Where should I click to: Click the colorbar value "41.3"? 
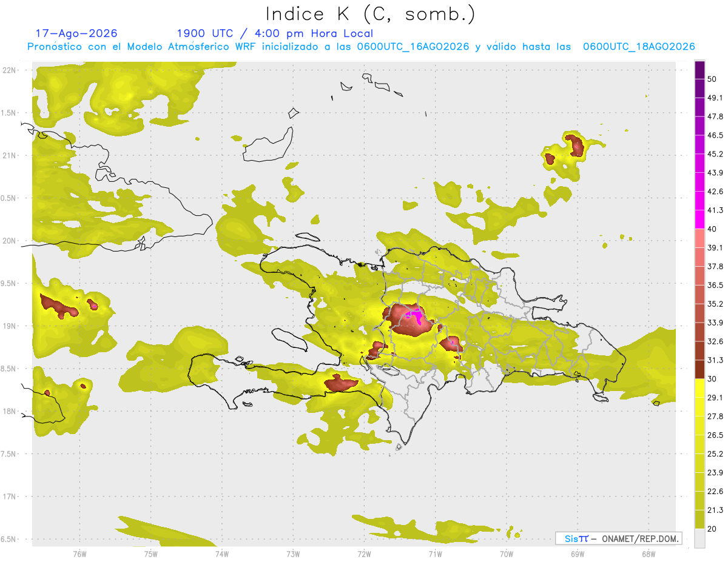pyautogui.click(x=715, y=210)
